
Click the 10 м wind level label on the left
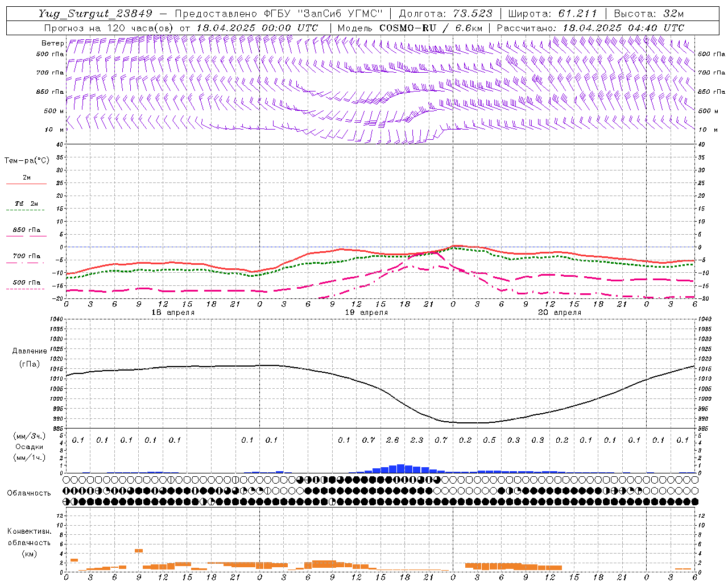point(55,130)
